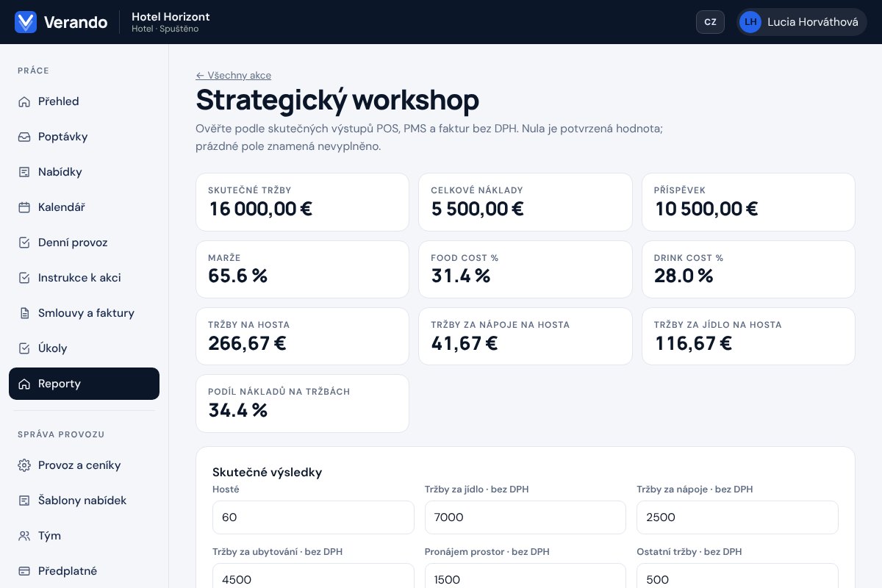This screenshot has width=882, height=588.
Task: Click the Pronájem prostor input field
Action: tap(526, 576)
